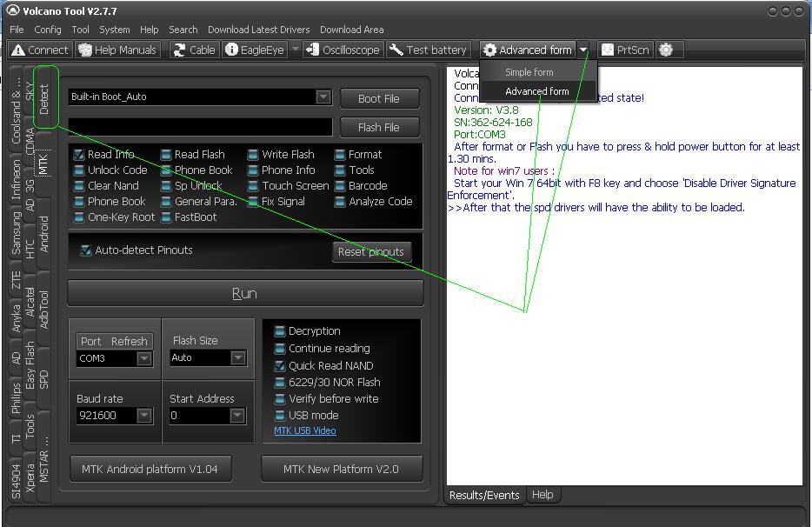Open the Download Latest Drivers menu

coord(259,30)
